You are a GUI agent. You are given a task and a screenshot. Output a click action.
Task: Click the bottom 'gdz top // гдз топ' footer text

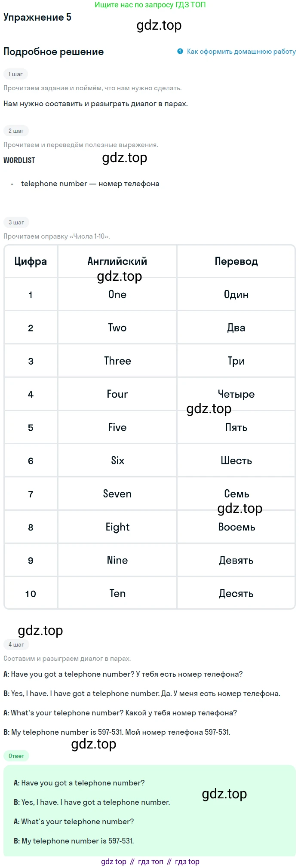pyautogui.click(x=150, y=862)
